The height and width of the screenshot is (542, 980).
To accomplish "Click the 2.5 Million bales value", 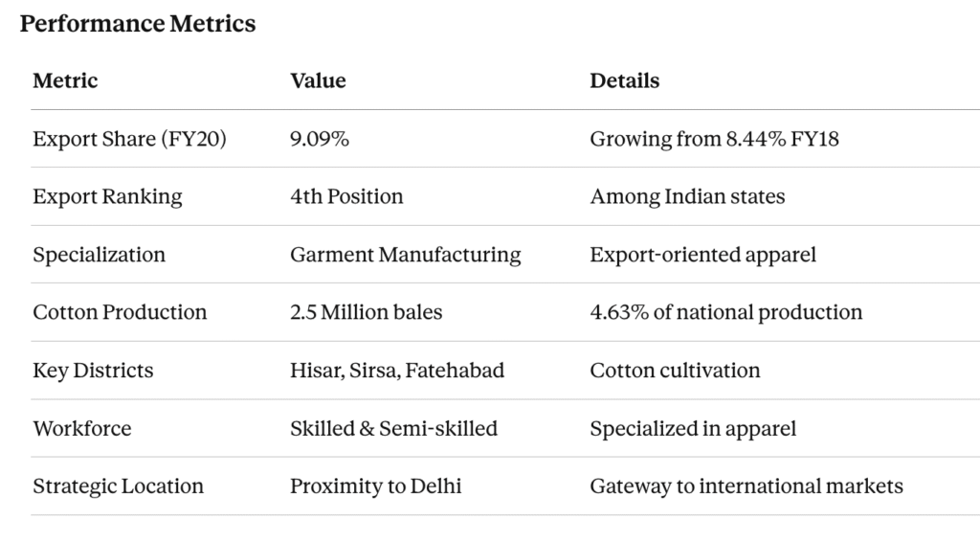I will [x=366, y=312].
